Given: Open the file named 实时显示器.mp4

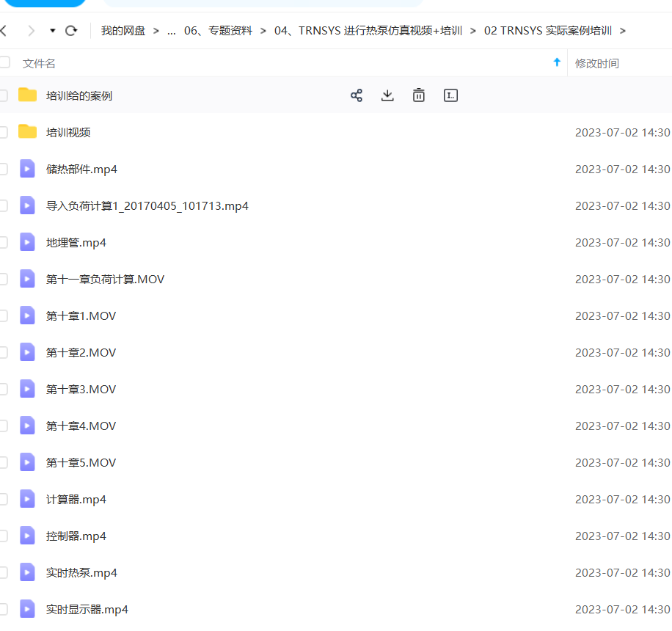Looking at the screenshot, I should pos(87,610).
